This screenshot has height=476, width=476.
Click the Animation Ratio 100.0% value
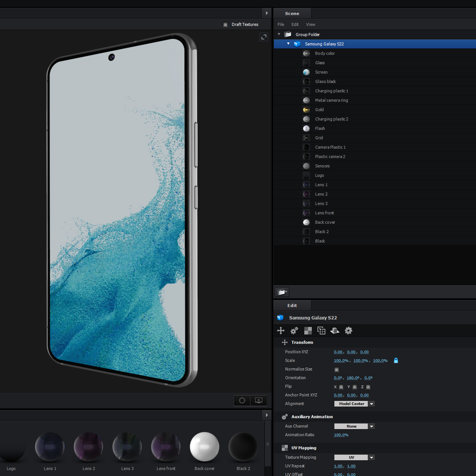point(341,435)
